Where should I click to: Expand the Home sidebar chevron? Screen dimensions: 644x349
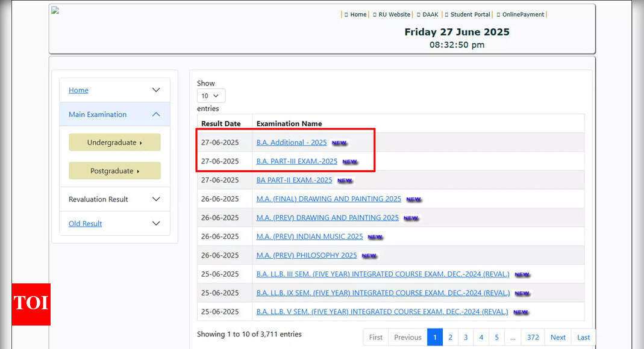pos(156,90)
